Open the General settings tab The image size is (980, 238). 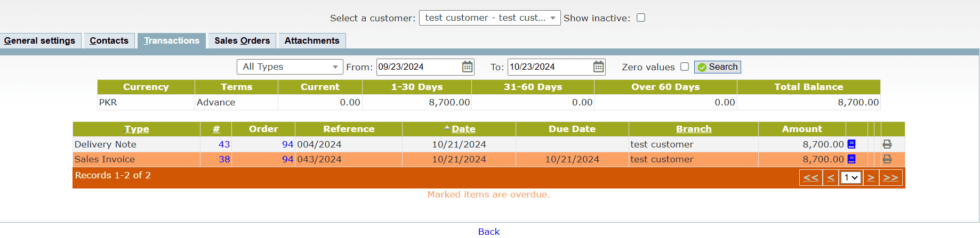(40, 41)
